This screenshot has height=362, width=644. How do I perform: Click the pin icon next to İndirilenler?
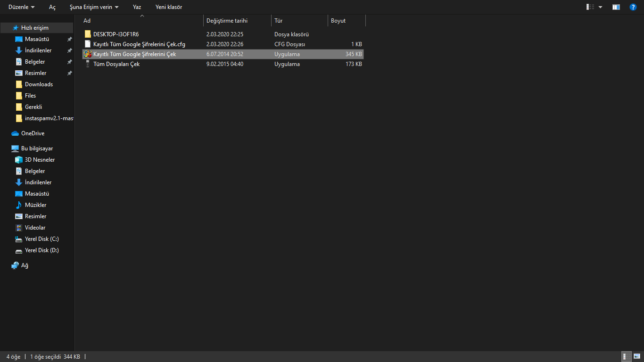click(69, 50)
